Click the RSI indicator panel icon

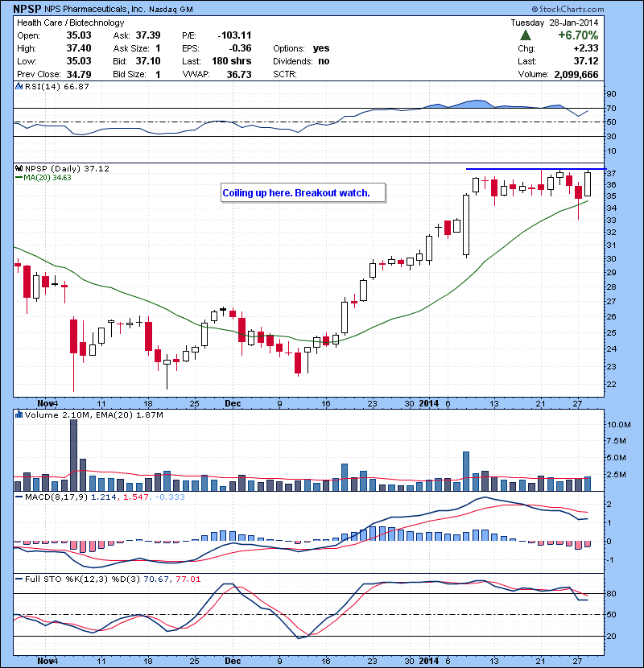tap(19, 86)
